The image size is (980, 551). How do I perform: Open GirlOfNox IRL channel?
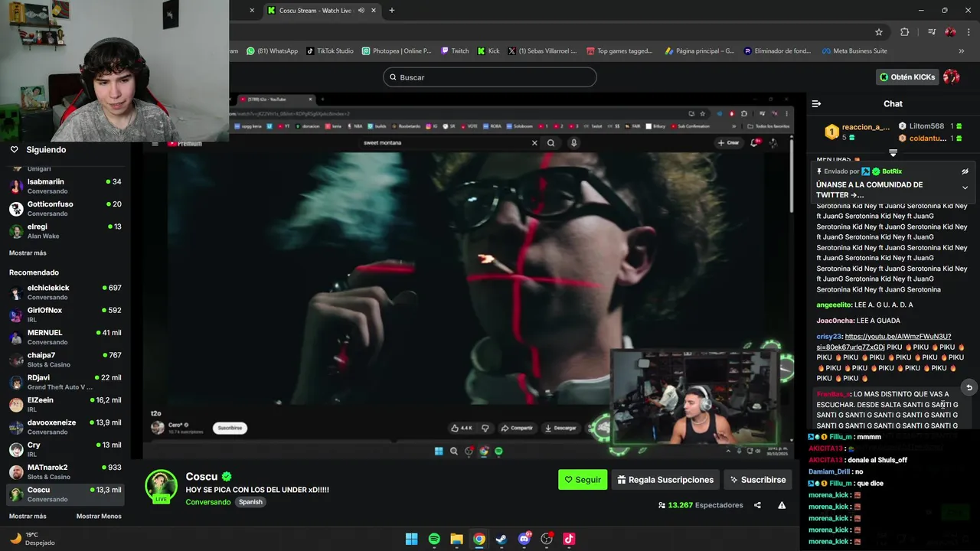[x=65, y=315]
